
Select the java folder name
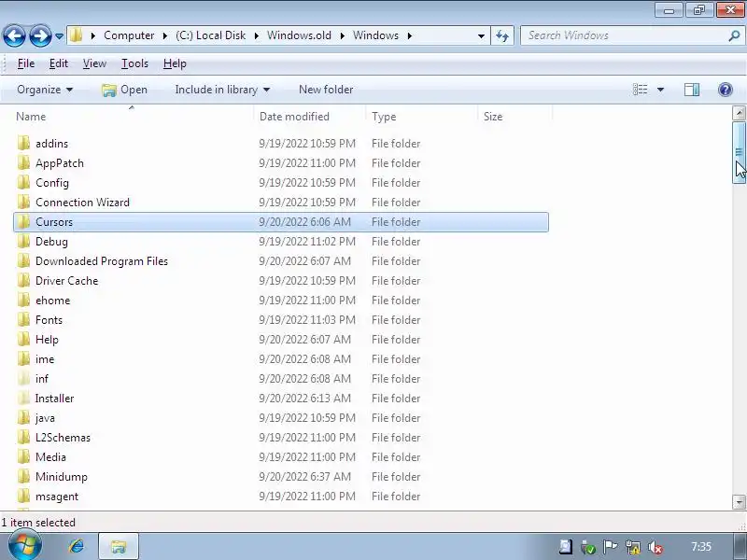(45, 418)
